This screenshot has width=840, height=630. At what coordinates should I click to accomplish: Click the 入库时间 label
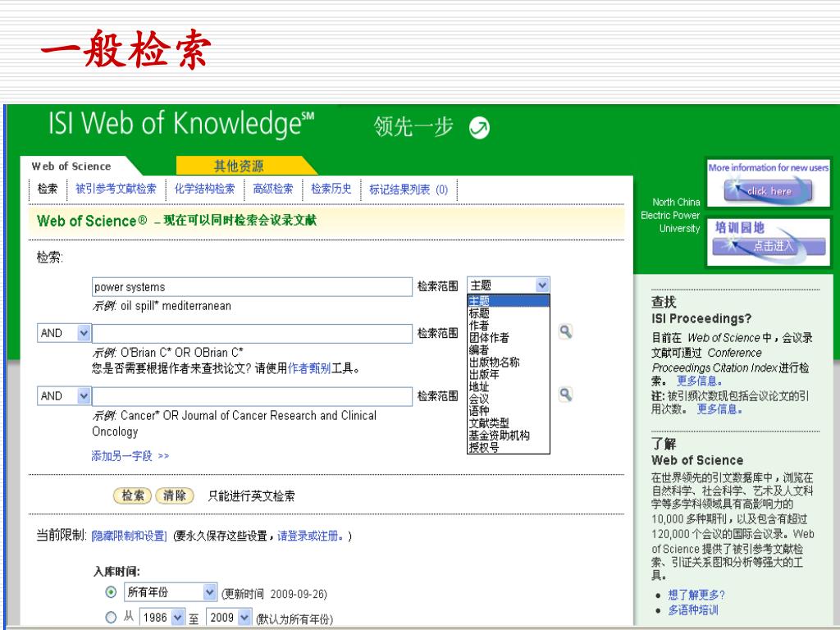[x=116, y=572]
